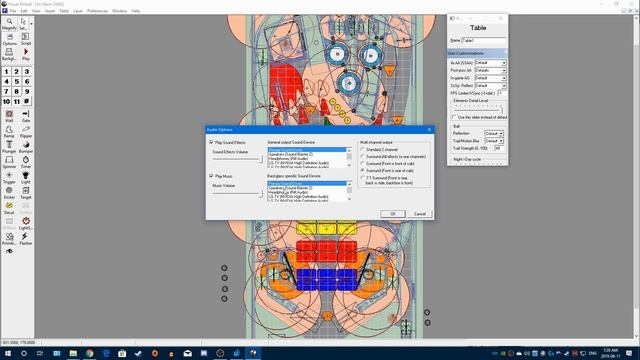Open File Explorer from the taskbar

pos(73,353)
